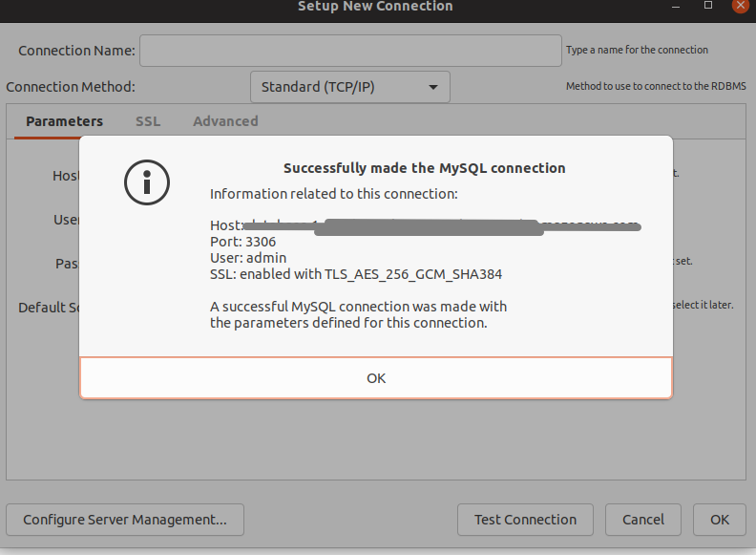Click the 'Connection Method:' label
756x555 pixels.
pos(71,87)
